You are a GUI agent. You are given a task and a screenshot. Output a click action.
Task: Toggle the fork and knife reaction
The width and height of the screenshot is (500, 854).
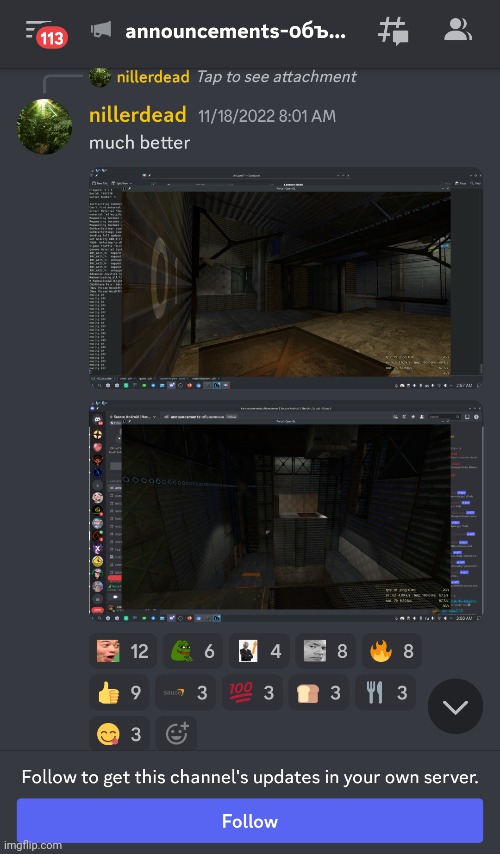(x=385, y=692)
